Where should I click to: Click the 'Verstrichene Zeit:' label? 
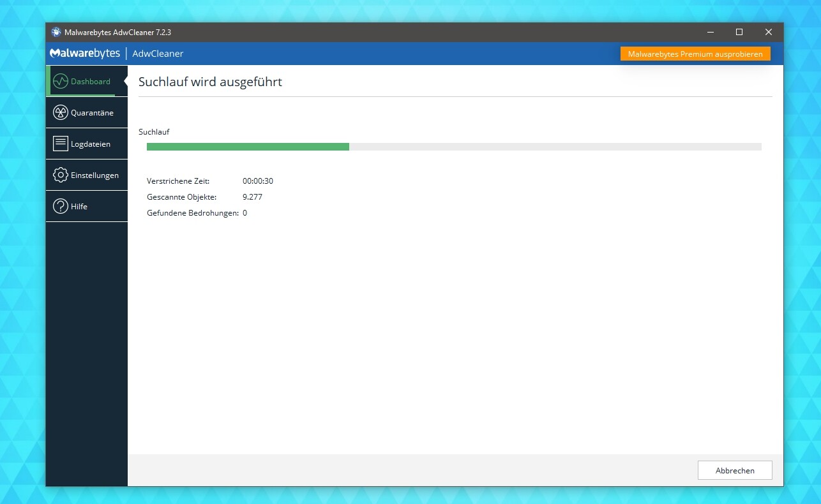click(178, 181)
